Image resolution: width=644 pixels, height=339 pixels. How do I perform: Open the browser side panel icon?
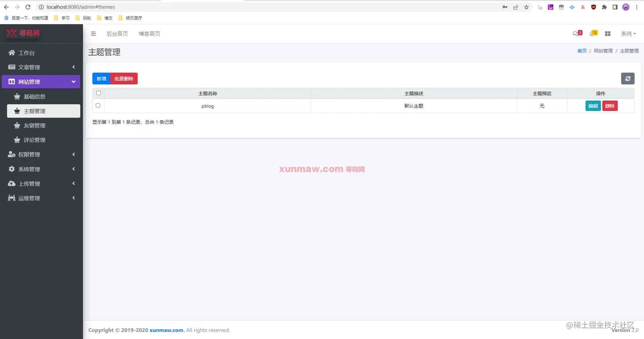pyautogui.click(x=615, y=7)
